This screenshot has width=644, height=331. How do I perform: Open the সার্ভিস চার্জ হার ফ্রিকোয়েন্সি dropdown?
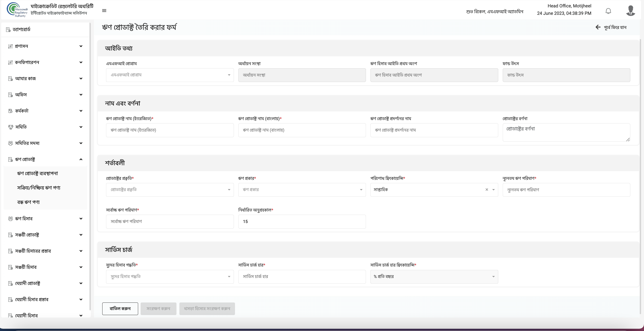(434, 276)
